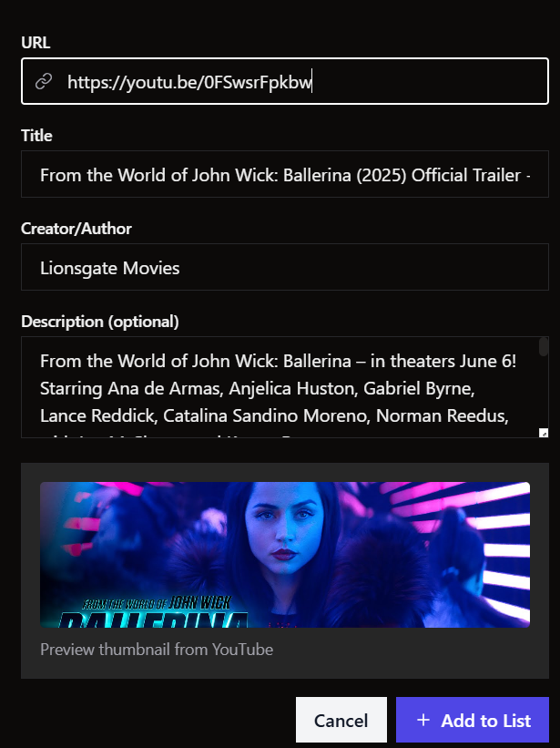This screenshot has height=748, width=560.
Task: Click the Creator/Author label
Action: coord(76,229)
